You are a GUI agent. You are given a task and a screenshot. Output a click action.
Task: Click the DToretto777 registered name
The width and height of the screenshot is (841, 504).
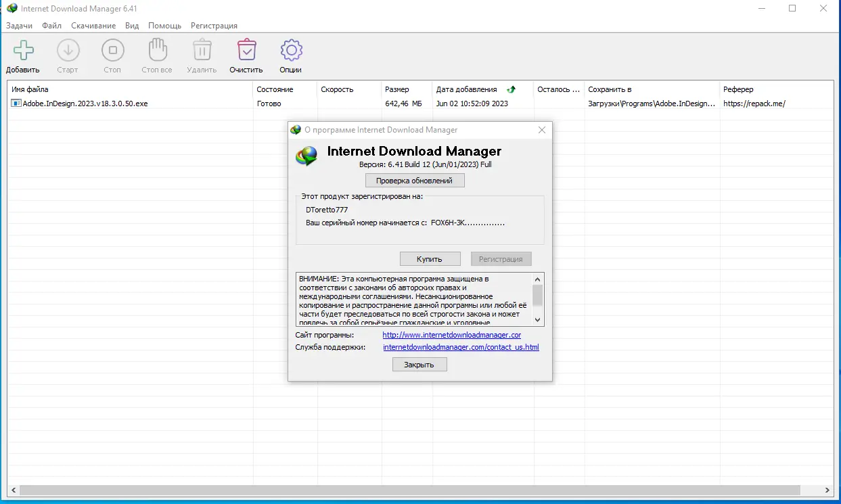coord(327,210)
